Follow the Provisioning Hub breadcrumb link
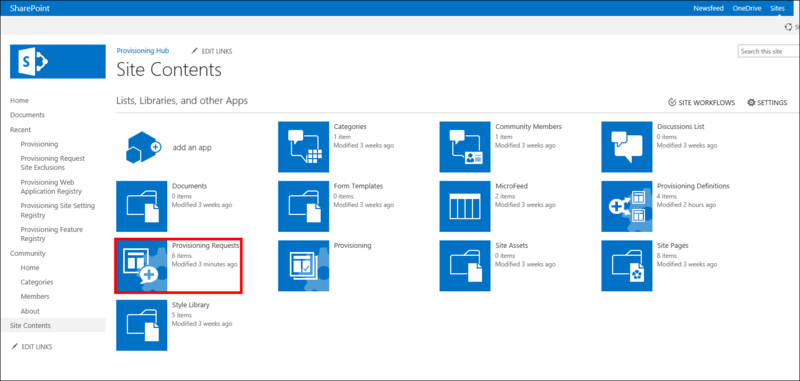Viewport: 800px width, 381px height. (x=143, y=50)
